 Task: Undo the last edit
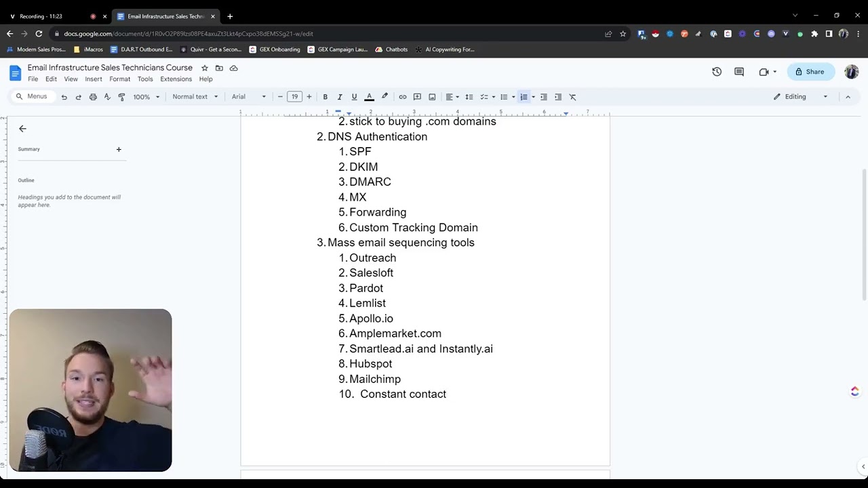pos(64,97)
